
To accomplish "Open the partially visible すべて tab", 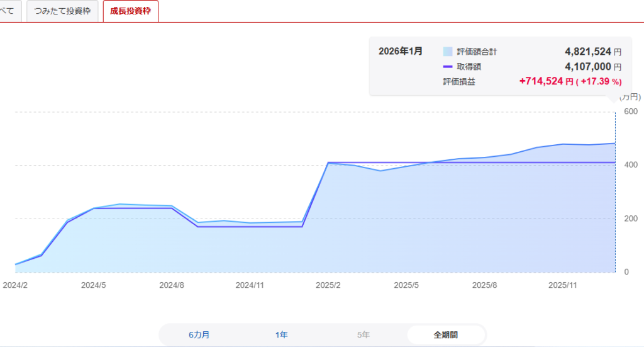I will [10, 11].
